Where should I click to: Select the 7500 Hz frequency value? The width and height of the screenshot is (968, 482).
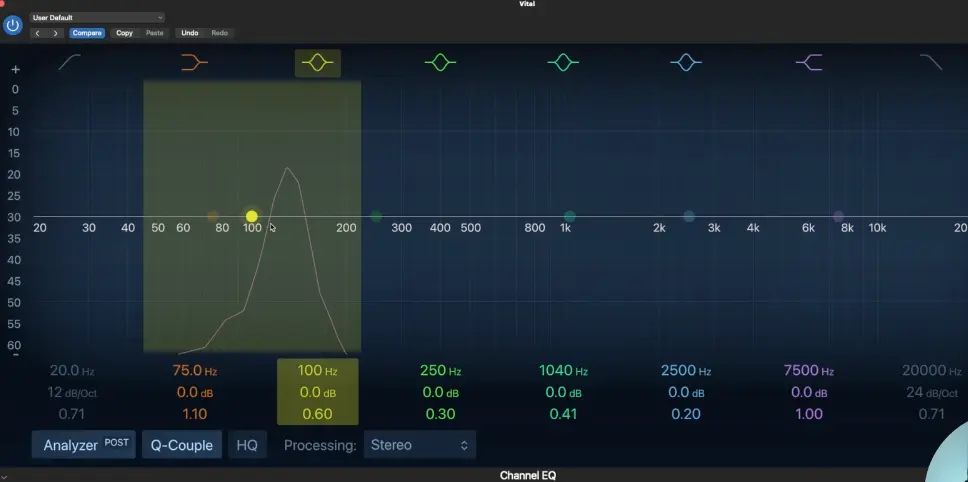pyautogui.click(x=809, y=371)
